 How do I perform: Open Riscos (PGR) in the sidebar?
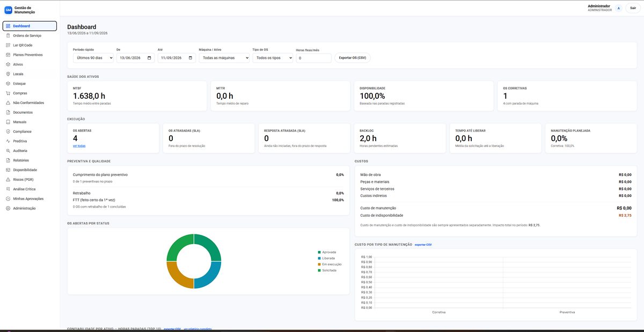point(30,180)
